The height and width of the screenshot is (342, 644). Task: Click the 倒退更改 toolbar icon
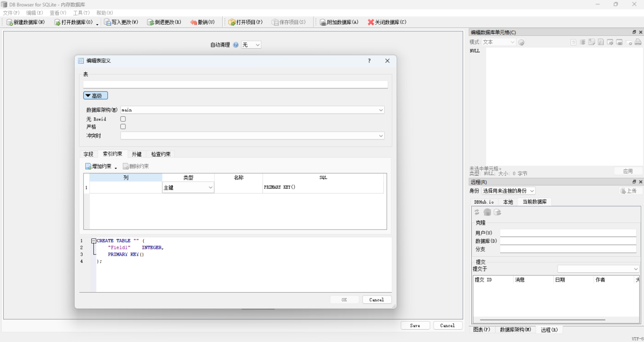click(x=151, y=22)
